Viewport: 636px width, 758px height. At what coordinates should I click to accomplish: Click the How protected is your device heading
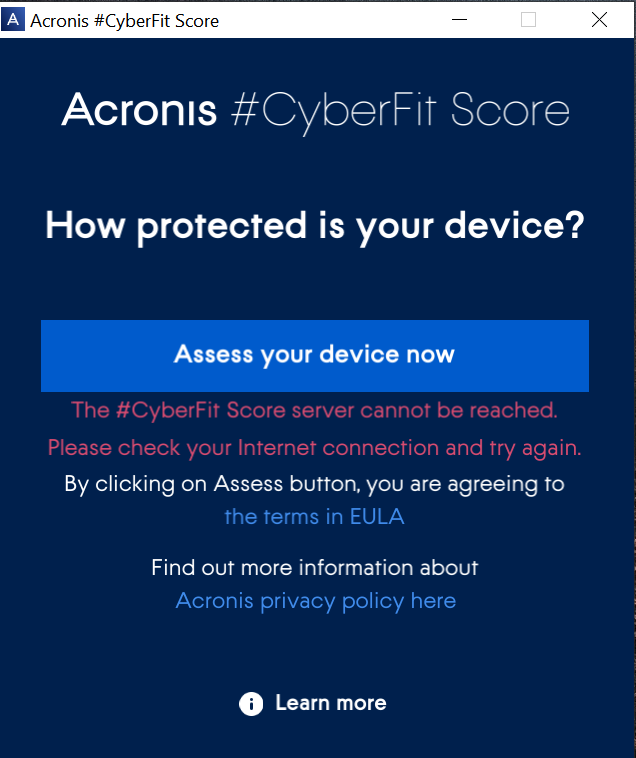(x=314, y=225)
